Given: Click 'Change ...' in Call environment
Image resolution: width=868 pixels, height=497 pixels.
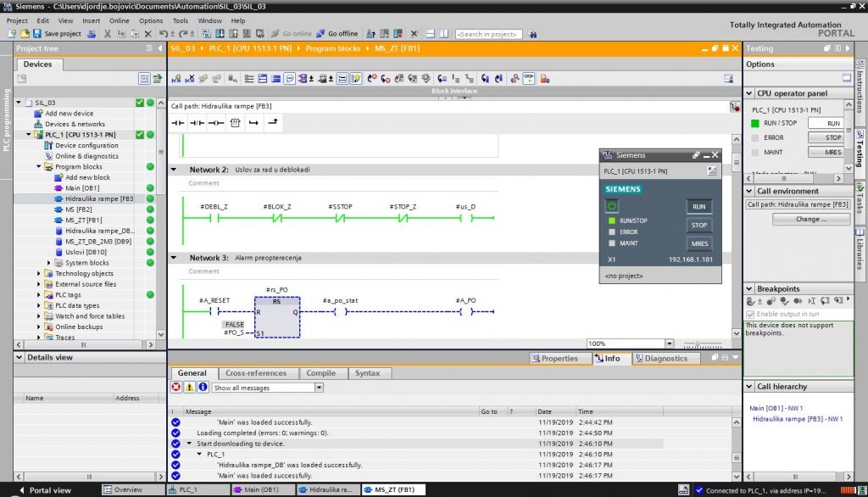Looking at the screenshot, I should click(811, 219).
